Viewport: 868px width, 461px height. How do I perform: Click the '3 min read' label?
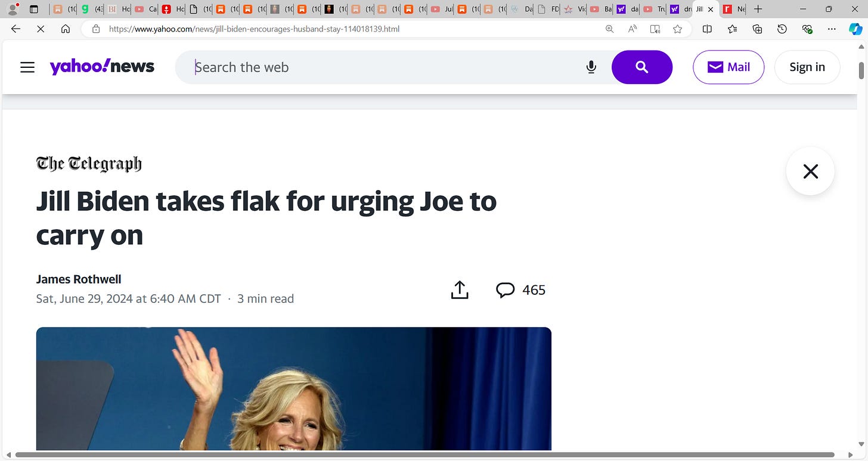[265, 298]
